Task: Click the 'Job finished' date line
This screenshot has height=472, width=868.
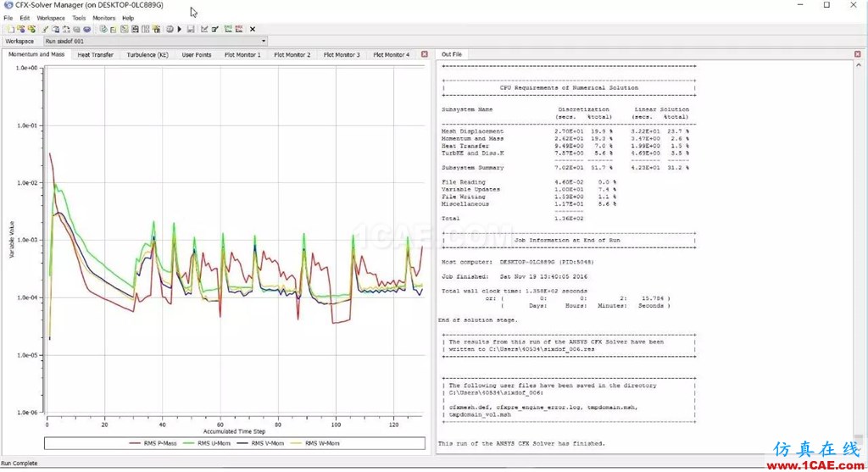Action: coord(515,276)
